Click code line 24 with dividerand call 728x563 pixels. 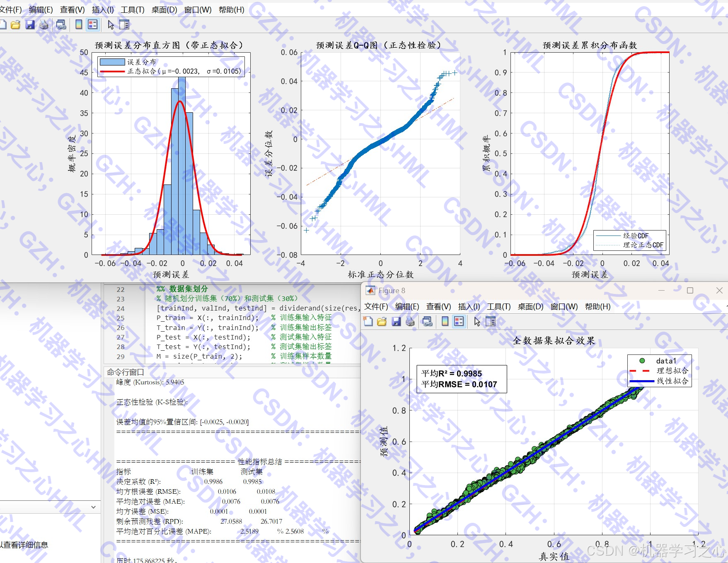click(259, 308)
